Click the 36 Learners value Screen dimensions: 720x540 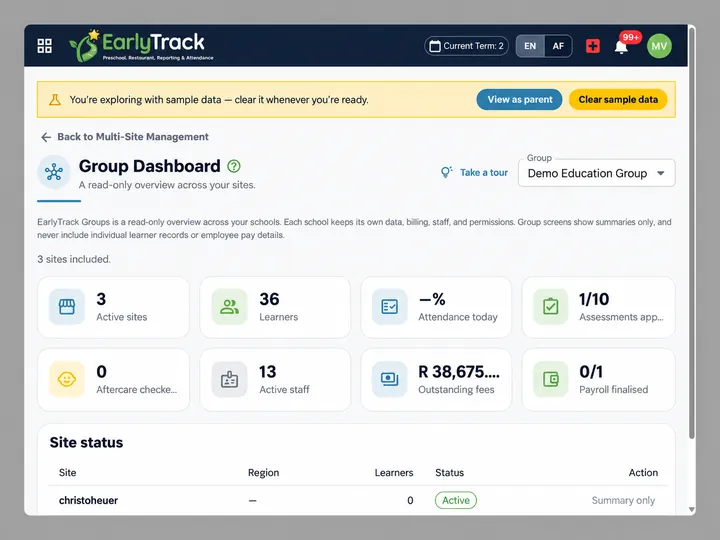coord(269,299)
